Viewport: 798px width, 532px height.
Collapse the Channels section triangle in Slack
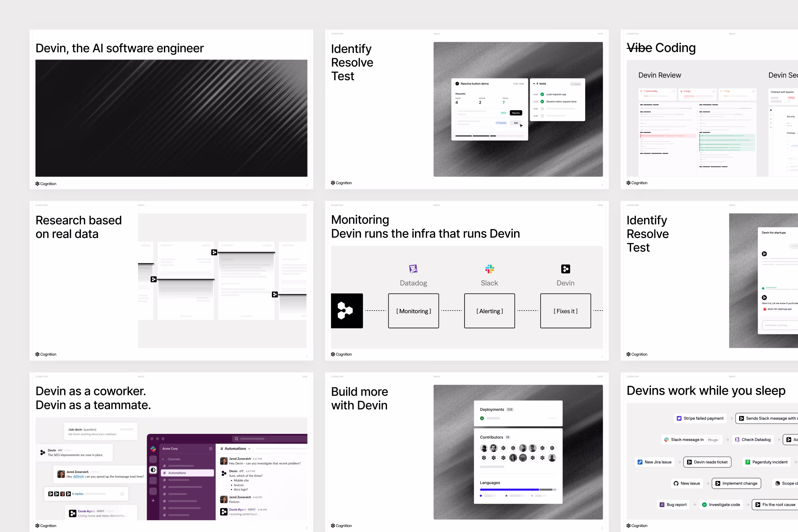pyautogui.click(x=163, y=460)
